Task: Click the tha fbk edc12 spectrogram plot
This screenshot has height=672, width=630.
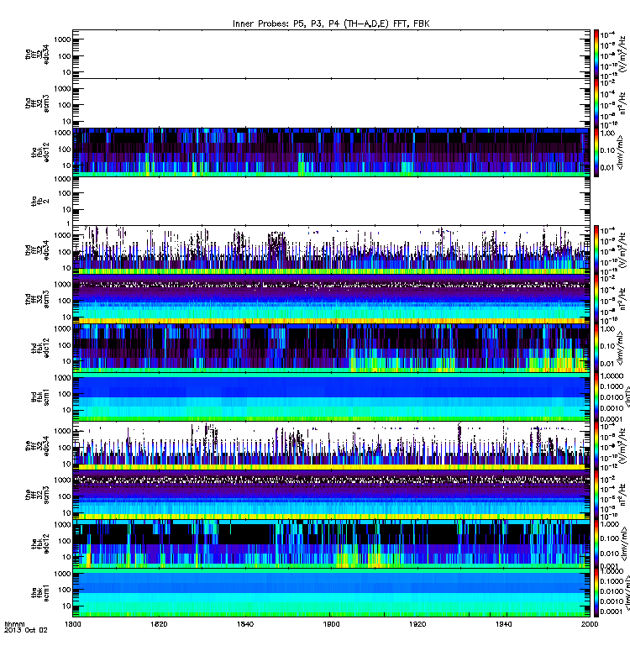Action: point(331,152)
